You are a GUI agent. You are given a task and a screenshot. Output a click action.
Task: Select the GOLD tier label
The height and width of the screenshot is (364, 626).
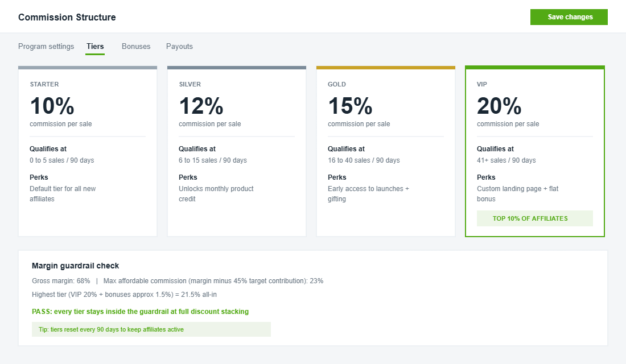coord(337,84)
